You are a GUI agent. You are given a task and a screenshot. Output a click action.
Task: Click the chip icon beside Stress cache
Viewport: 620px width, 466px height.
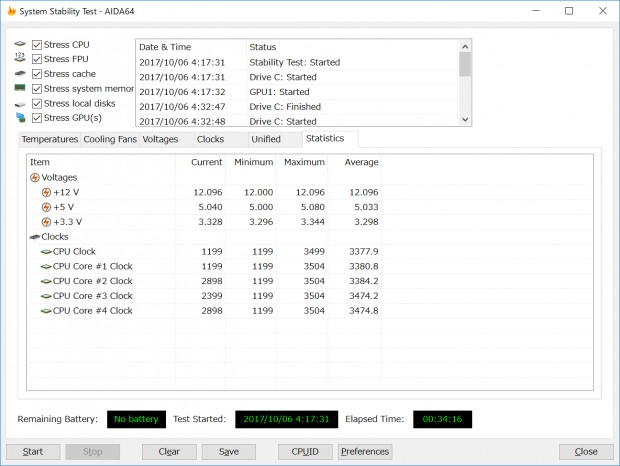tap(20, 74)
